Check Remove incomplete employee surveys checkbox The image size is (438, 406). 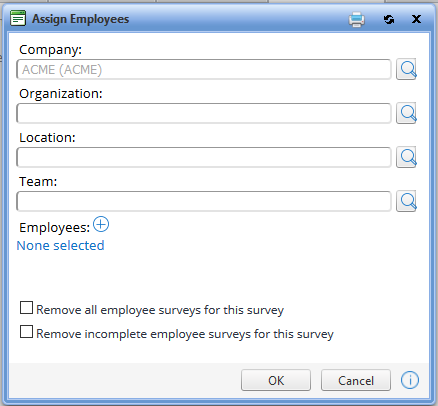tap(26, 332)
